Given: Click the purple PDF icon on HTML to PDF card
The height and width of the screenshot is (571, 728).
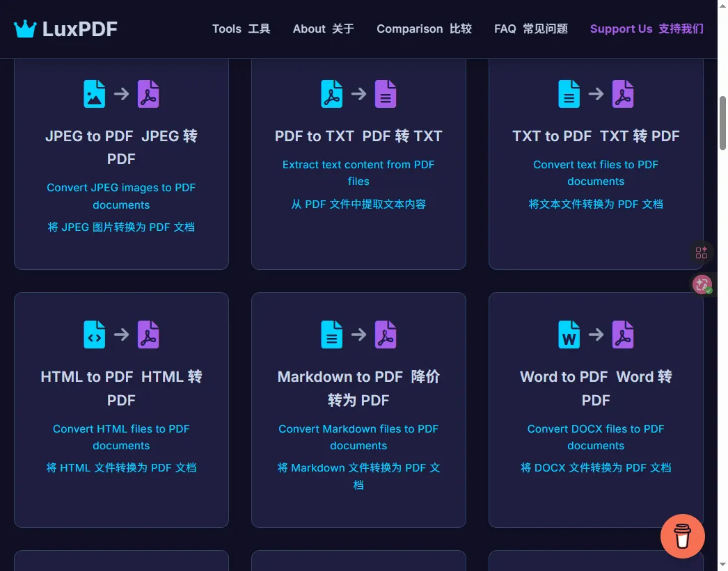Looking at the screenshot, I should point(148,335).
